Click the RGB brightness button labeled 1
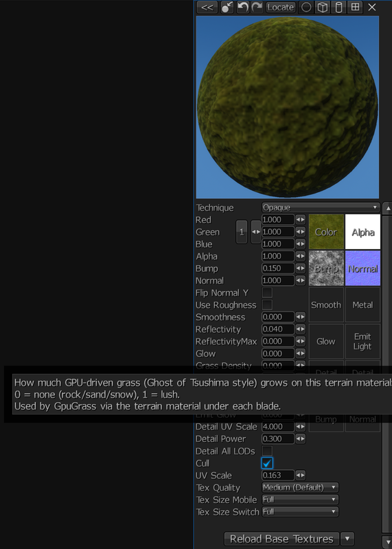The image size is (392, 549). [242, 232]
